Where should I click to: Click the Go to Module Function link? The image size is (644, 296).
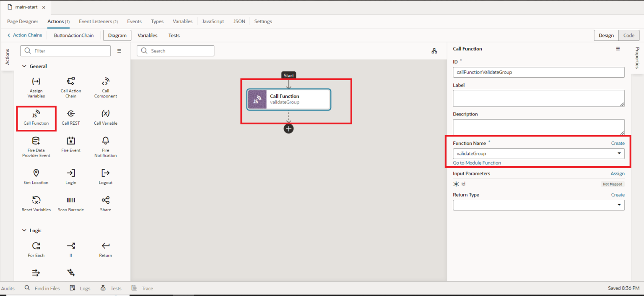point(477,163)
